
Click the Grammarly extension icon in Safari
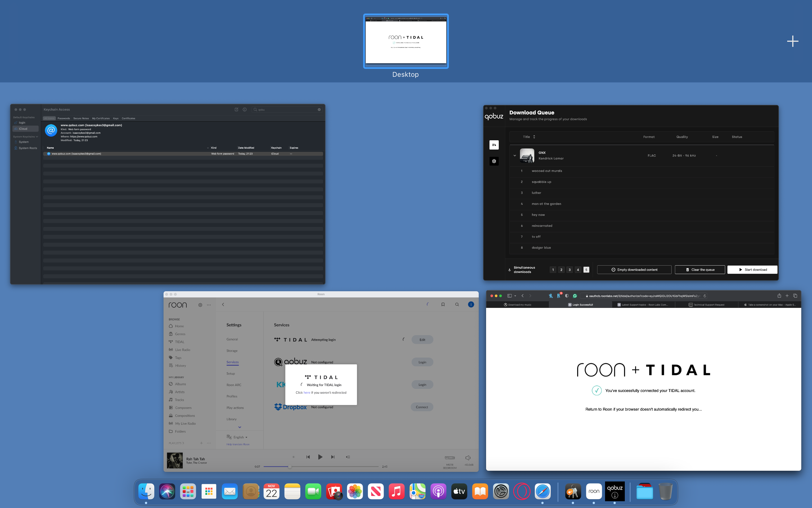[x=575, y=296]
